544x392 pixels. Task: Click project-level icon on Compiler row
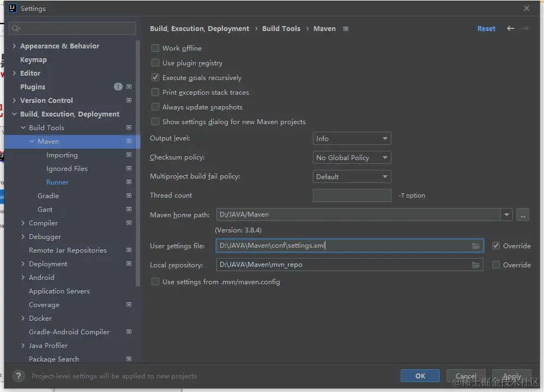129,223
